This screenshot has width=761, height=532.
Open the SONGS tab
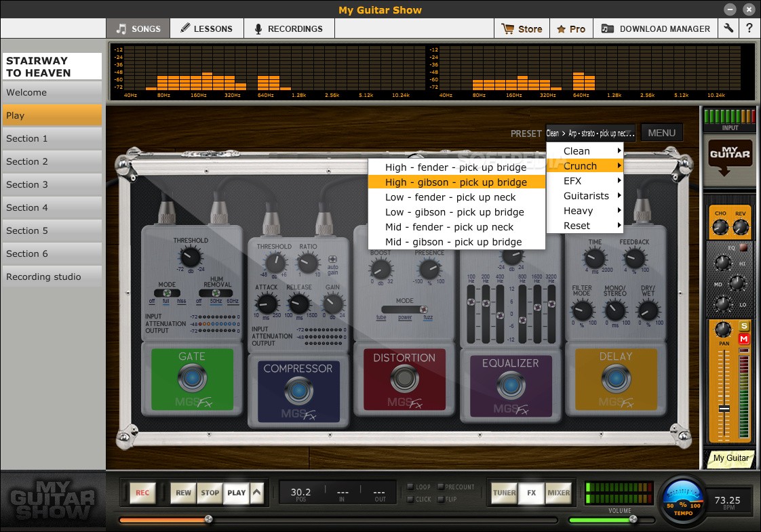138,28
